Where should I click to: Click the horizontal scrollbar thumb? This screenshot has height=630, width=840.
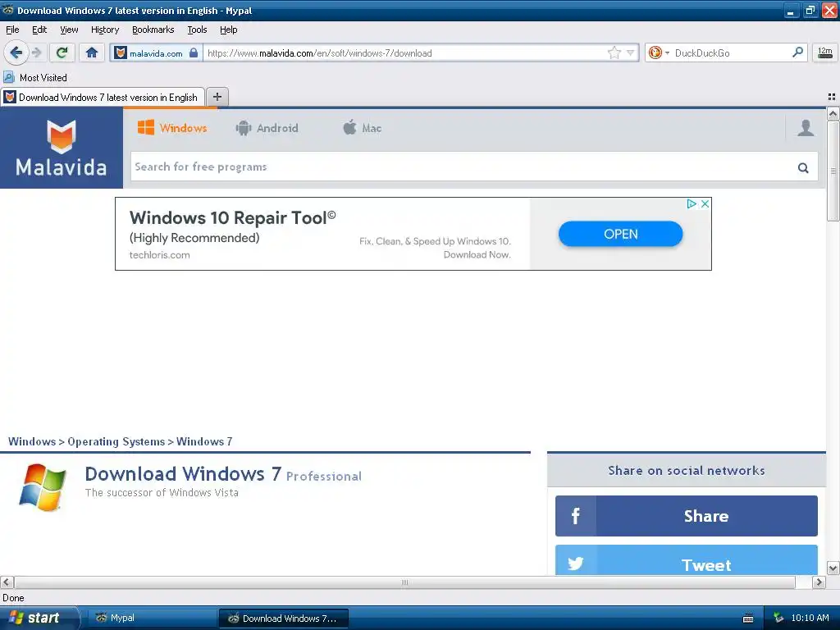pyautogui.click(x=405, y=582)
